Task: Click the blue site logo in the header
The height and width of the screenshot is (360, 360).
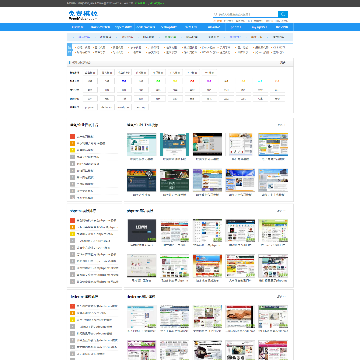Action: [x=83, y=15]
